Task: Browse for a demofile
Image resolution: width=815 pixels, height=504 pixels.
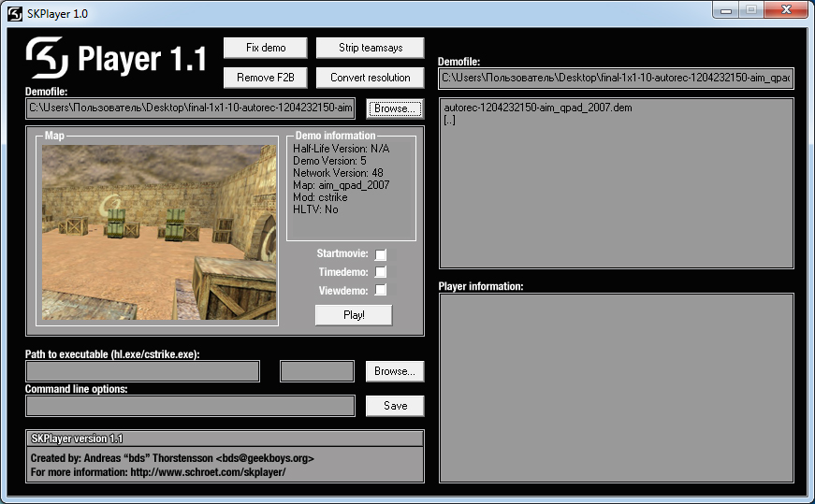Action: [395, 108]
